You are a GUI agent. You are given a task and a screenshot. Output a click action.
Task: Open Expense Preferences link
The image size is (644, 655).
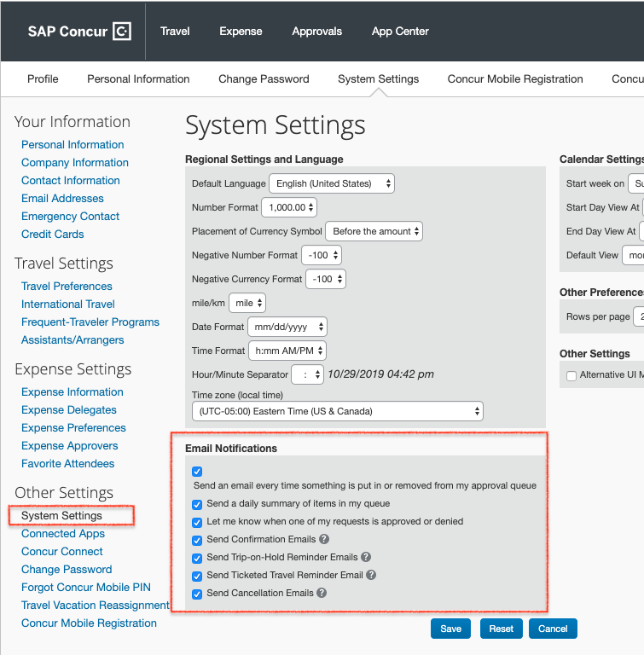pos(73,428)
